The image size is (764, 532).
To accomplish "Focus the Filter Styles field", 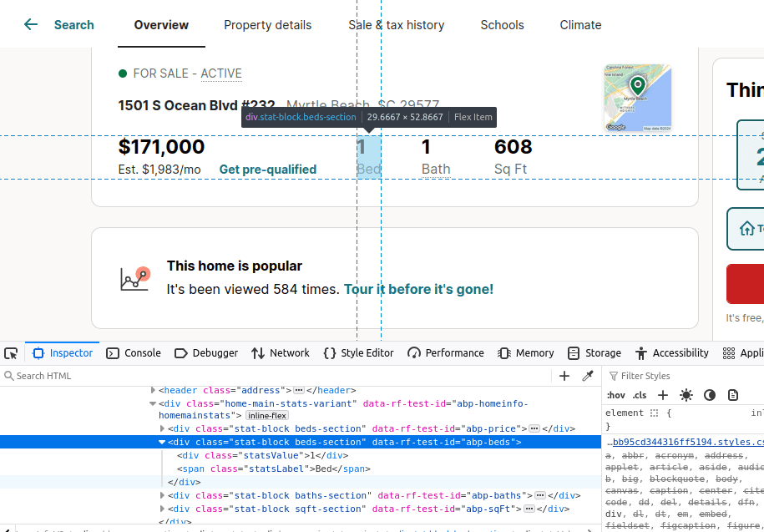I will [686, 376].
